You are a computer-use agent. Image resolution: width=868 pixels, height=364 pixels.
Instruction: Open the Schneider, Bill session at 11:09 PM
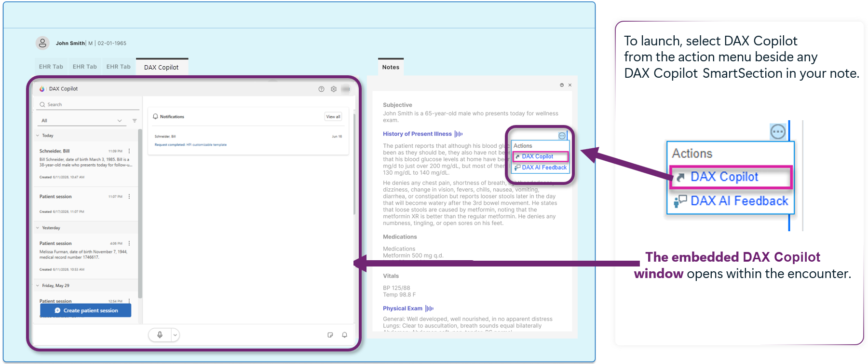[x=85, y=164]
